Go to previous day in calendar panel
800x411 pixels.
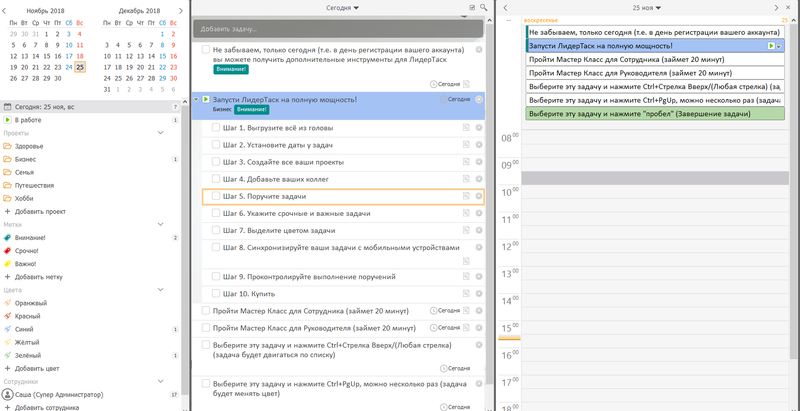(x=506, y=7)
